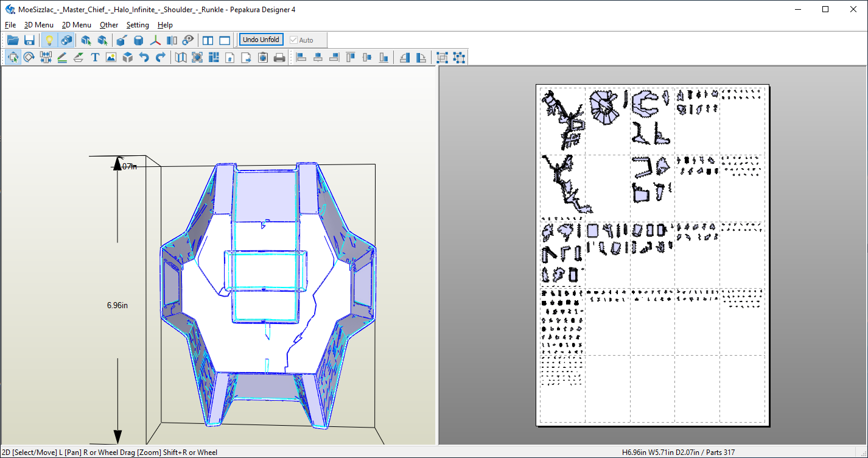The image size is (868, 458).
Task: Open a file with the folder icon
Action: click(13, 40)
